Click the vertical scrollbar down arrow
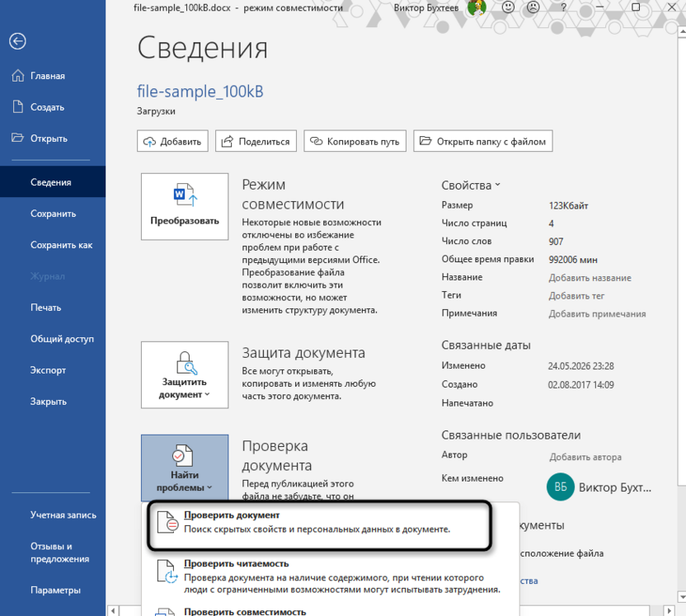This screenshot has width=686, height=616. (x=682, y=597)
